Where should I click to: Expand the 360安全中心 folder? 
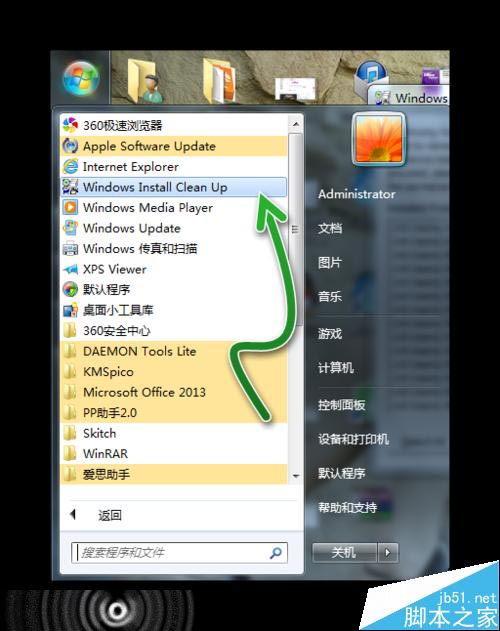tap(173, 330)
